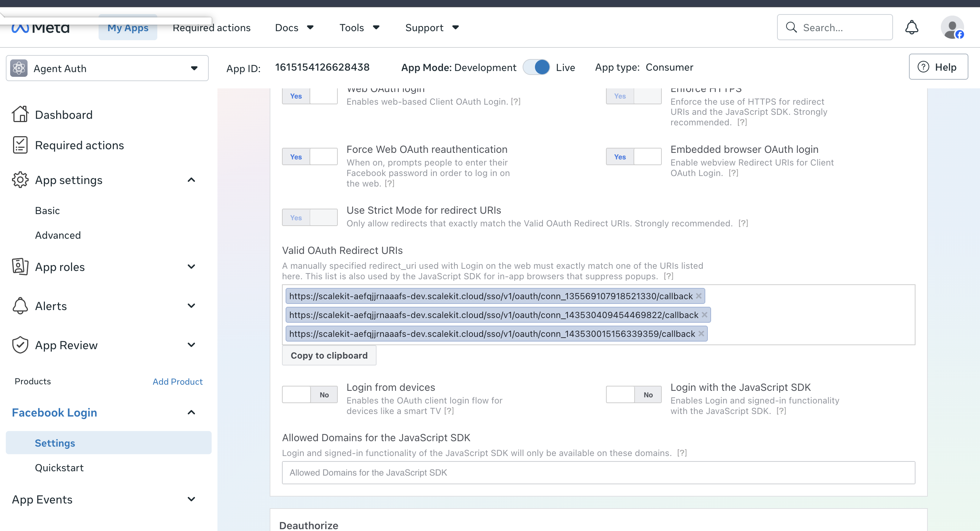Viewport: 980px width, 531px height.
Task: Click the Help button
Action: tap(939, 67)
